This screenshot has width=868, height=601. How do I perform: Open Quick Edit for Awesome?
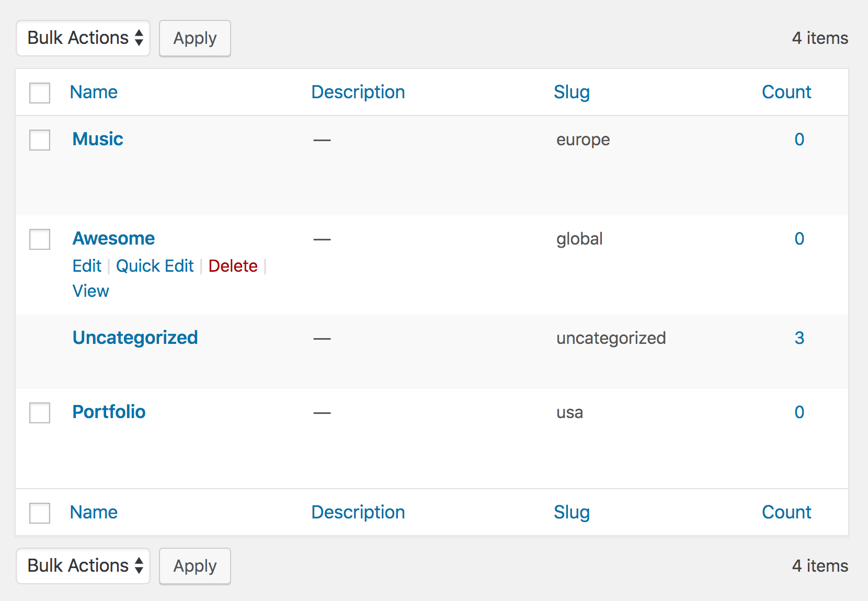pos(155,266)
